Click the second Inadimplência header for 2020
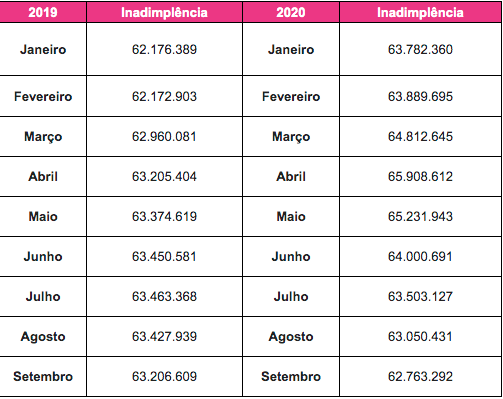 click(x=420, y=12)
